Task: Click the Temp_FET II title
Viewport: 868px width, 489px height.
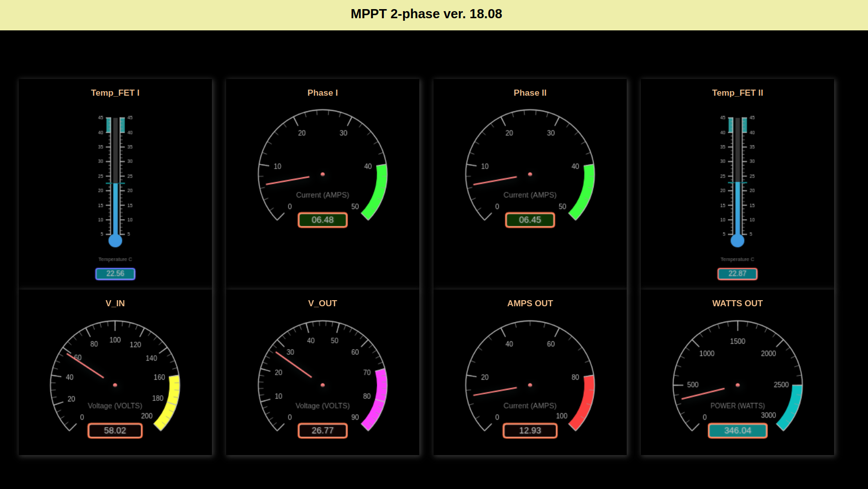Action: click(737, 93)
